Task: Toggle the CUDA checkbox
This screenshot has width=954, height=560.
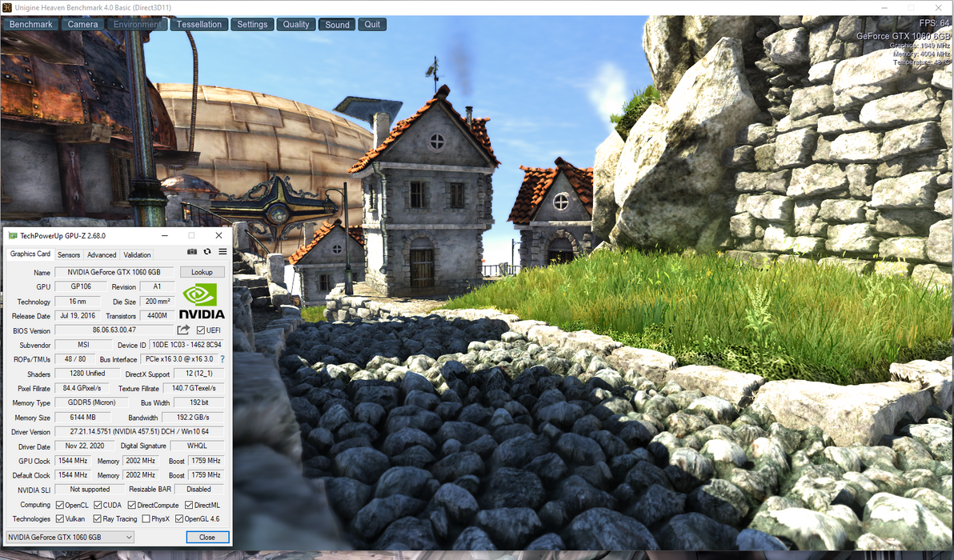Action: pyautogui.click(x=98, y=505)
